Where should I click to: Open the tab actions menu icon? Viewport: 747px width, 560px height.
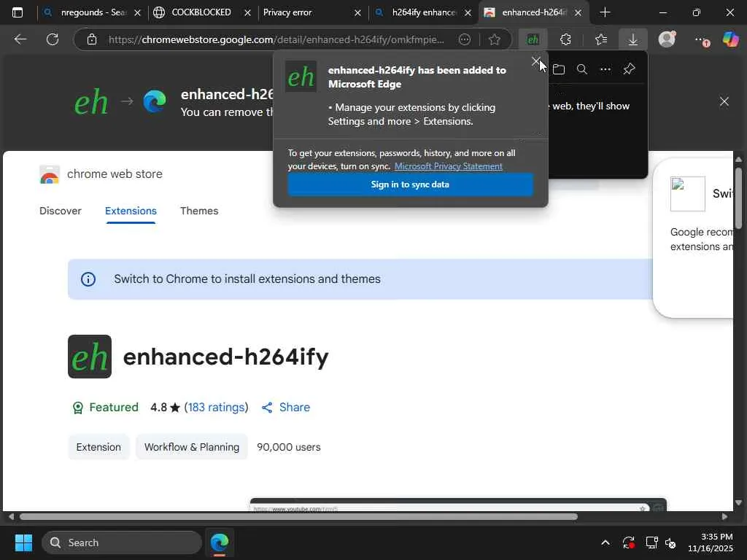click(18, 12)
